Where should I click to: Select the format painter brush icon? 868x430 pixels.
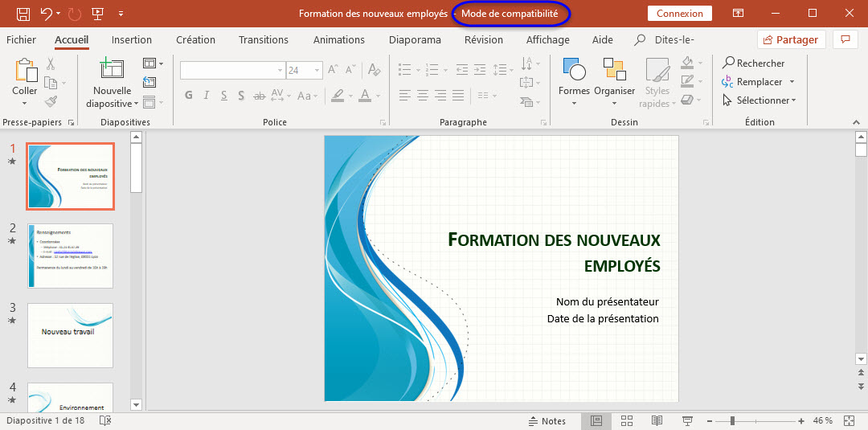click(x=51, y=101)
